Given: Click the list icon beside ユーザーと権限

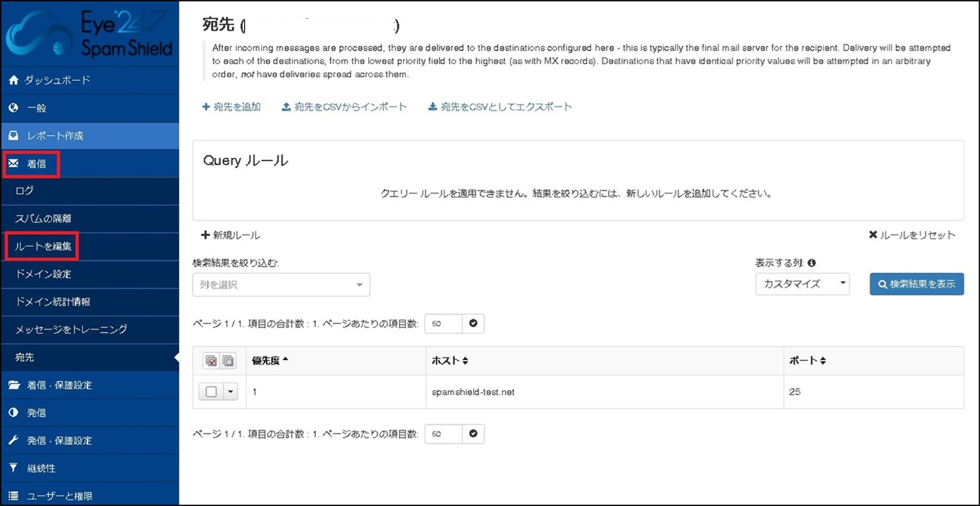Looking at the screenshot, I should (13, 496).
